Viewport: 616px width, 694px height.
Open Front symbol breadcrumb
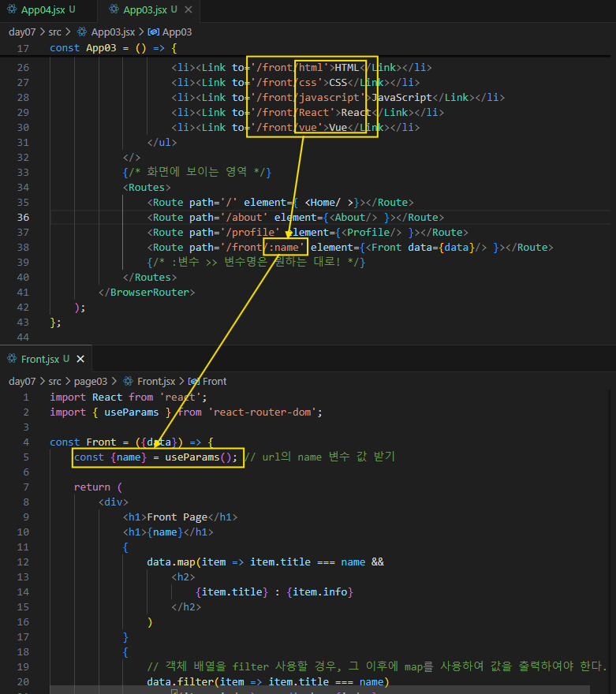pyautogui.click(x=215, y=381)
